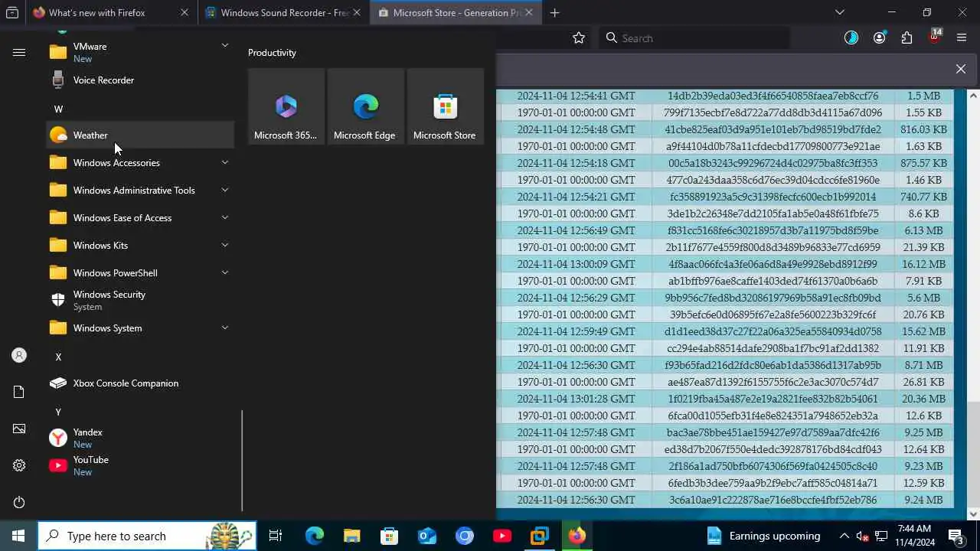Dismiss the page banner with X
Image resolution: width=980 pixels, height=551 pixels.
click(961, 69)
